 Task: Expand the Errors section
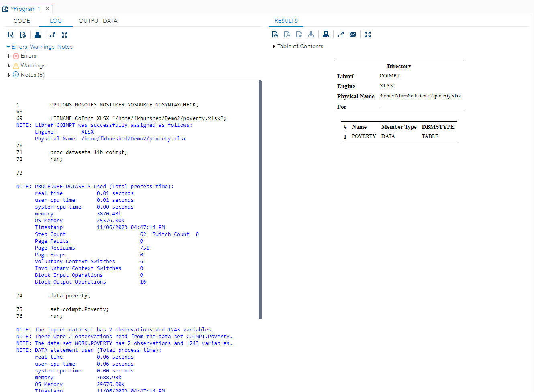click(x=9, y=56)
